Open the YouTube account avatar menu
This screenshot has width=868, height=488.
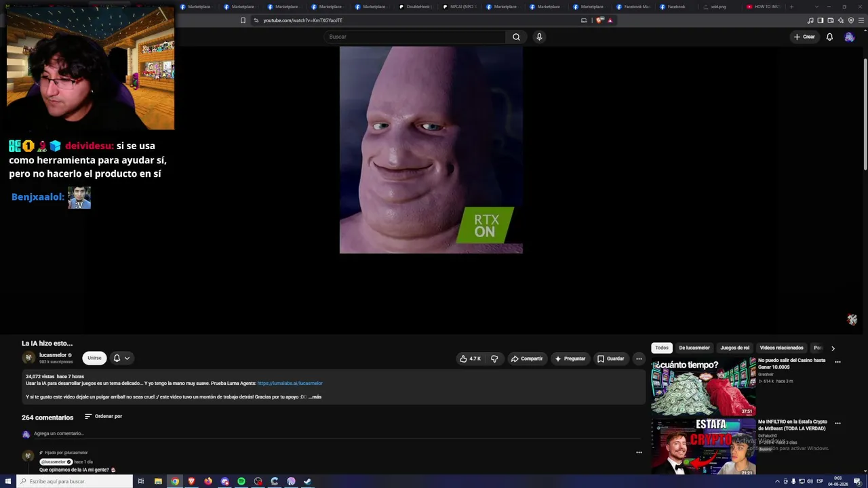tap(849, 37)
